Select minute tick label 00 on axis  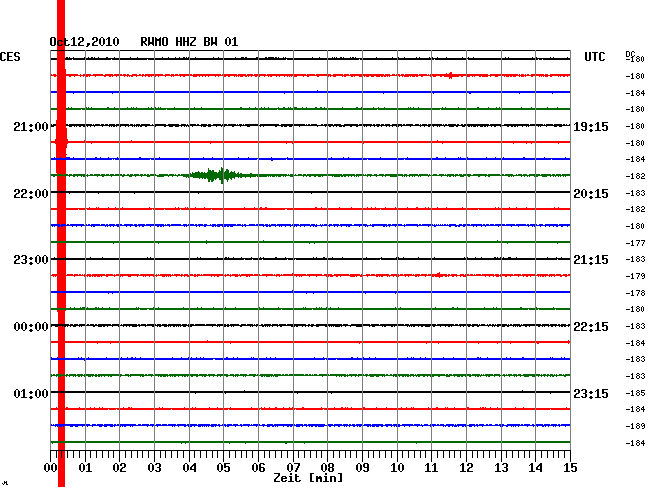(x=51, y=468)
